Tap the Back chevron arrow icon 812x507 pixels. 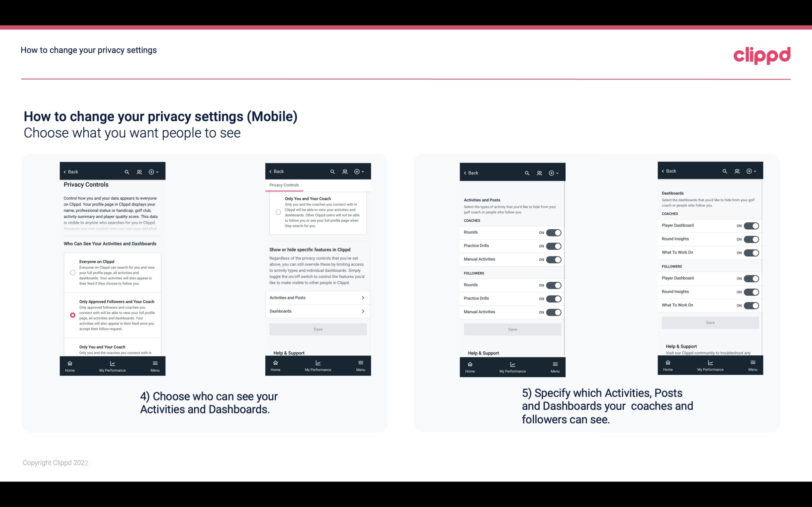[65, 172]
